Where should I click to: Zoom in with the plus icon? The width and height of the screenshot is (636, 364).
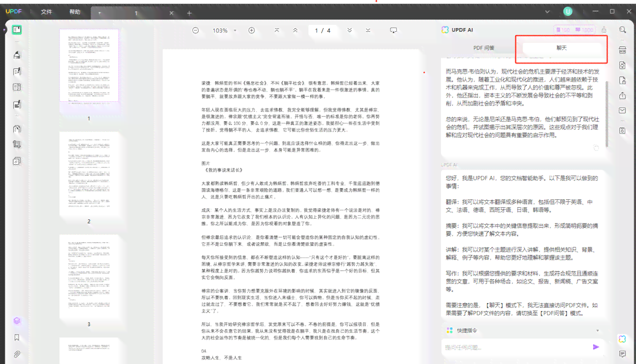click(x=252, y=31)
